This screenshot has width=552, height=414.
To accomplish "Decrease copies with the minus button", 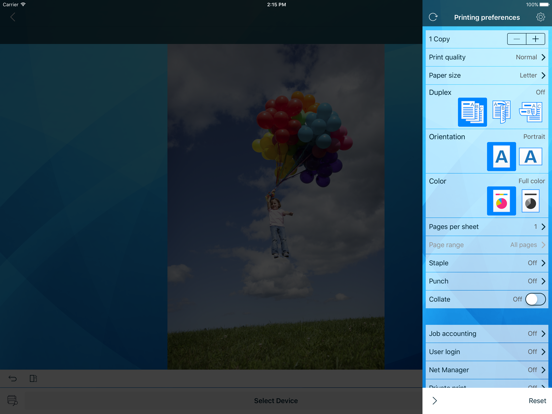I will 516,39.
